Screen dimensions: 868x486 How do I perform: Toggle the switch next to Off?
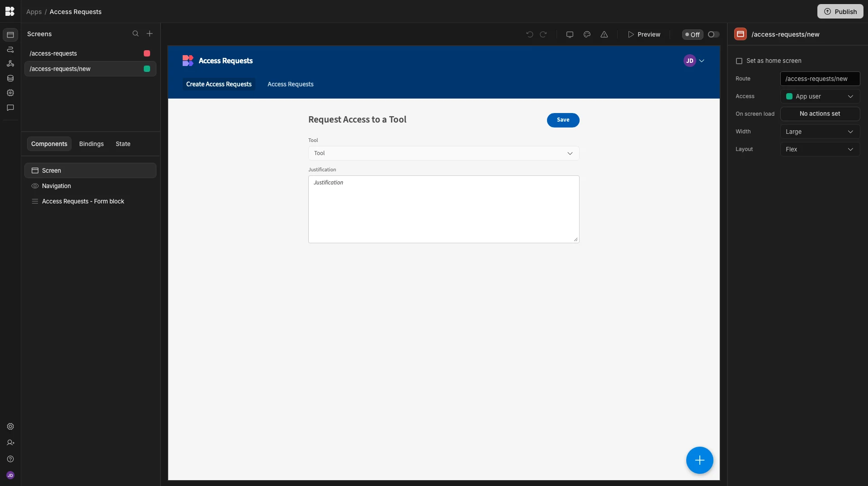tap(713, 34)
